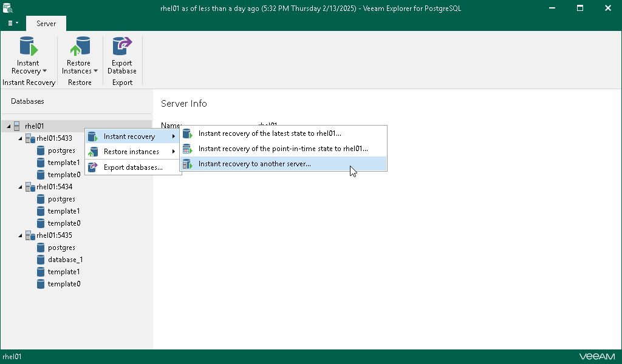The width and height of the screenshot is (622, 364).
Task: Select template0 database under rhel01:5435
Action: tap(64, 284)
